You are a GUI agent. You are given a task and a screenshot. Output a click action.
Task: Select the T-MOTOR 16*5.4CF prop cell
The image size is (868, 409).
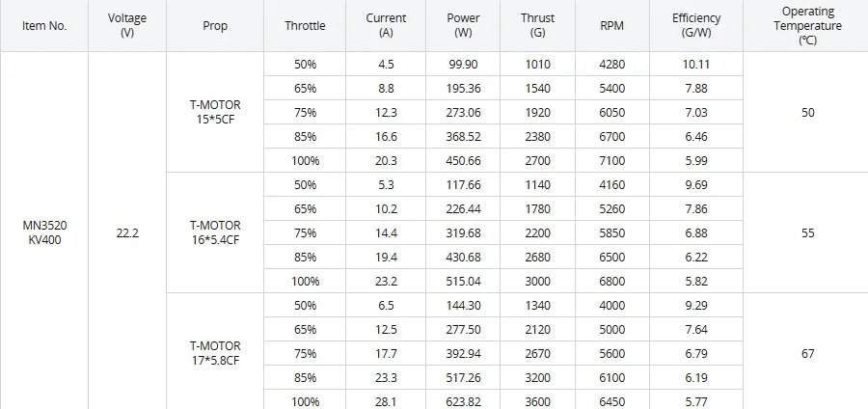click(x=215, y=233)
